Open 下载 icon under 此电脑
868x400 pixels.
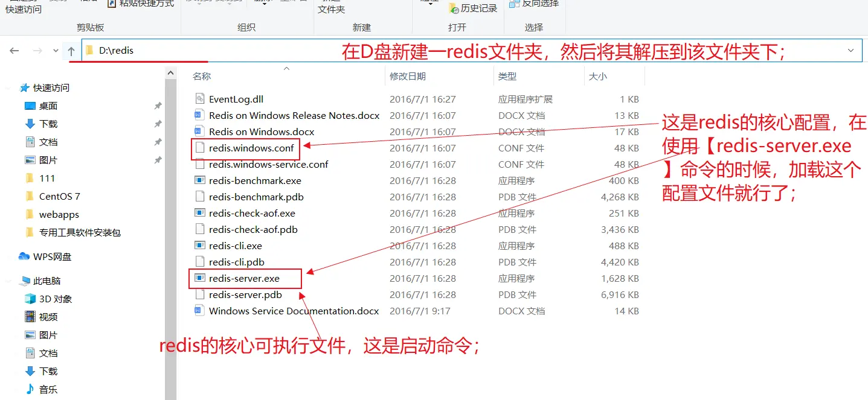click(x=30, y=371)
